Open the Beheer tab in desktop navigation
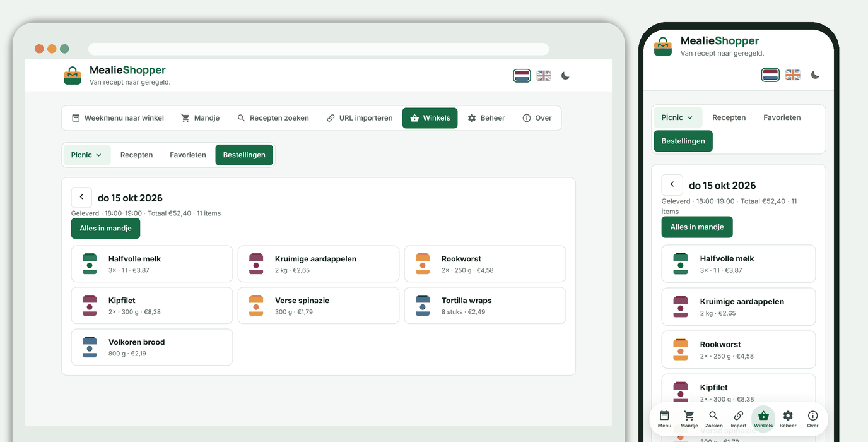The height and width of the screenshot is (442, 868). [x=486, y=118]
